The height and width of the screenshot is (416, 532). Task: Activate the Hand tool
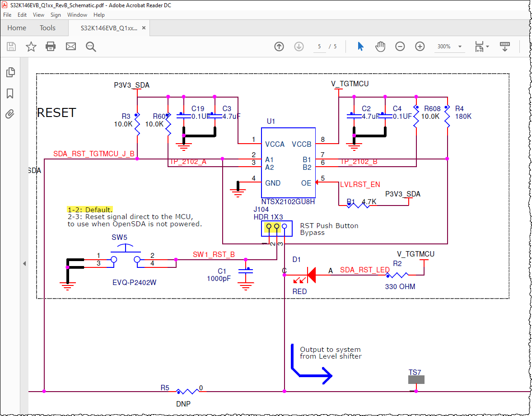380,46
